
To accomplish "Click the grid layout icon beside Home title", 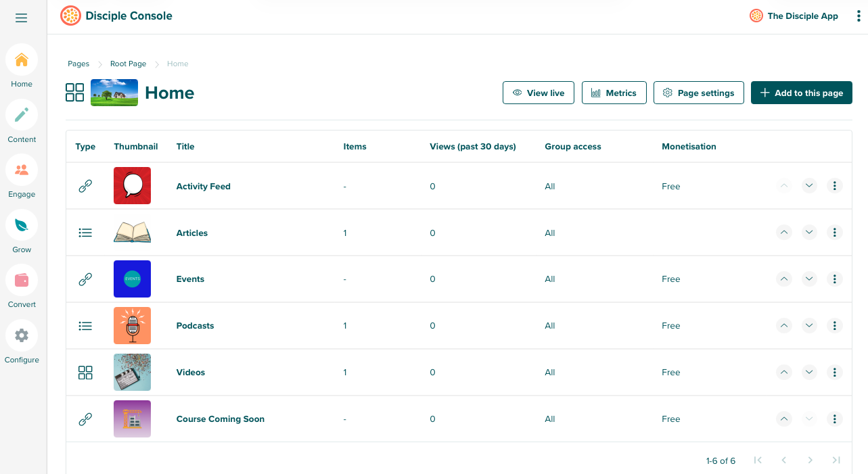I will pos(74,93).
